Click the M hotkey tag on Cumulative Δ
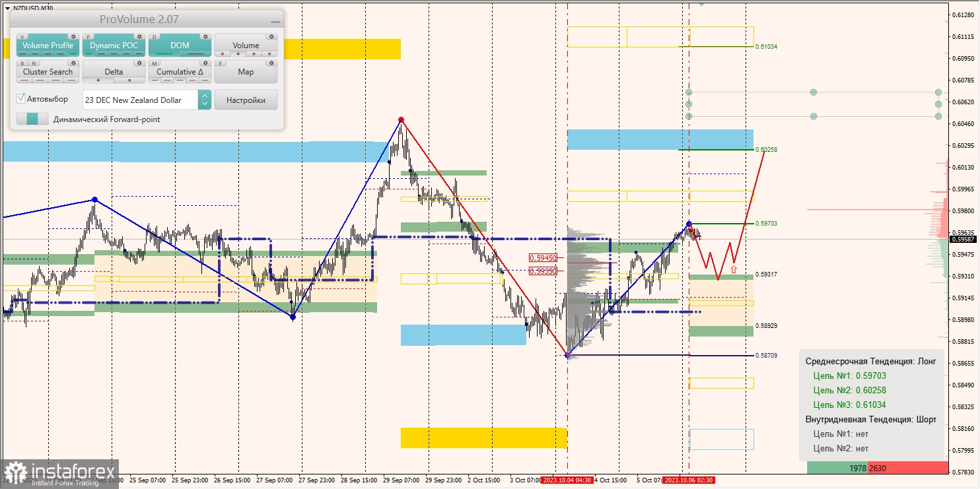 click(x=155, y=63)
